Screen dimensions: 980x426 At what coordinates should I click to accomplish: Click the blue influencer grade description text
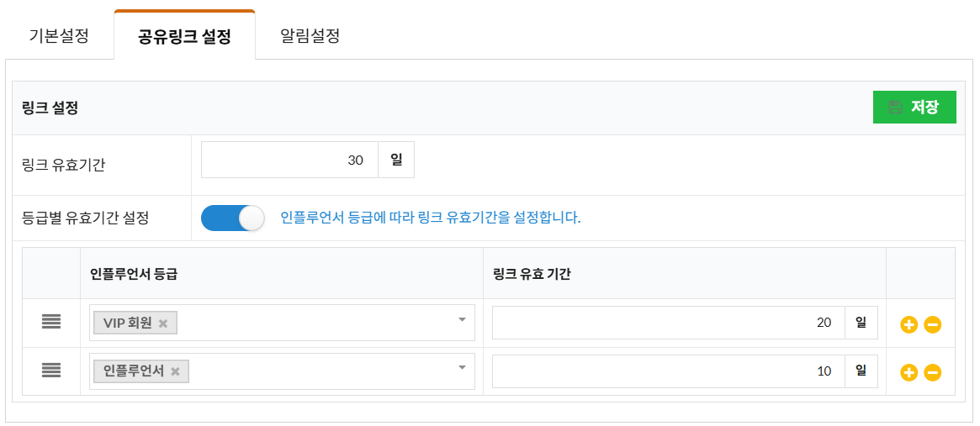(430, 218)
